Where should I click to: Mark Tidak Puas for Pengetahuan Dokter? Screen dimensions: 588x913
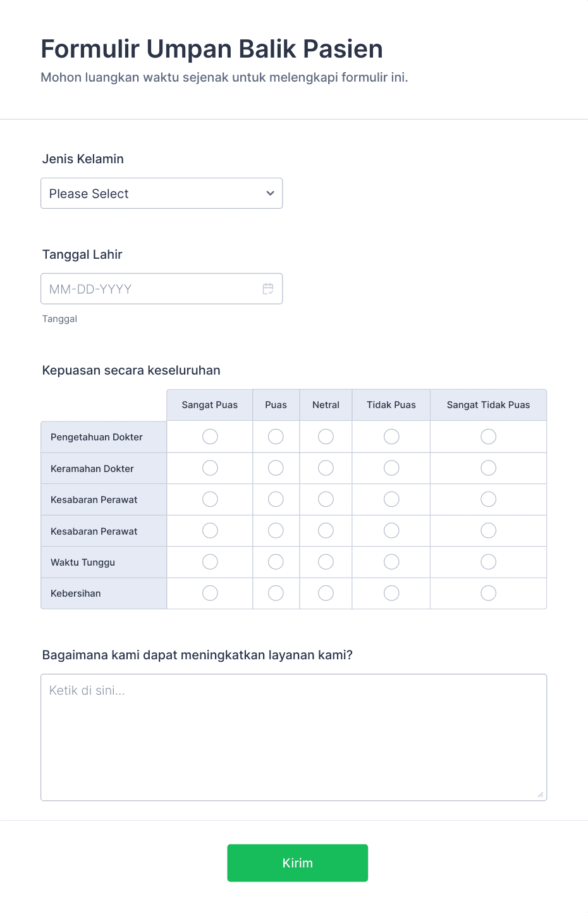pos(391,437)
